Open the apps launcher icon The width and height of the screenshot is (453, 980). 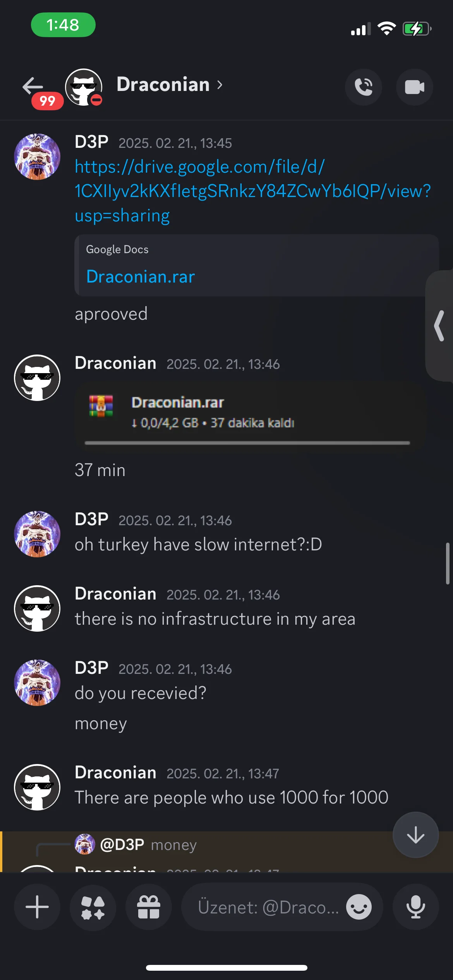pos(93,907)
